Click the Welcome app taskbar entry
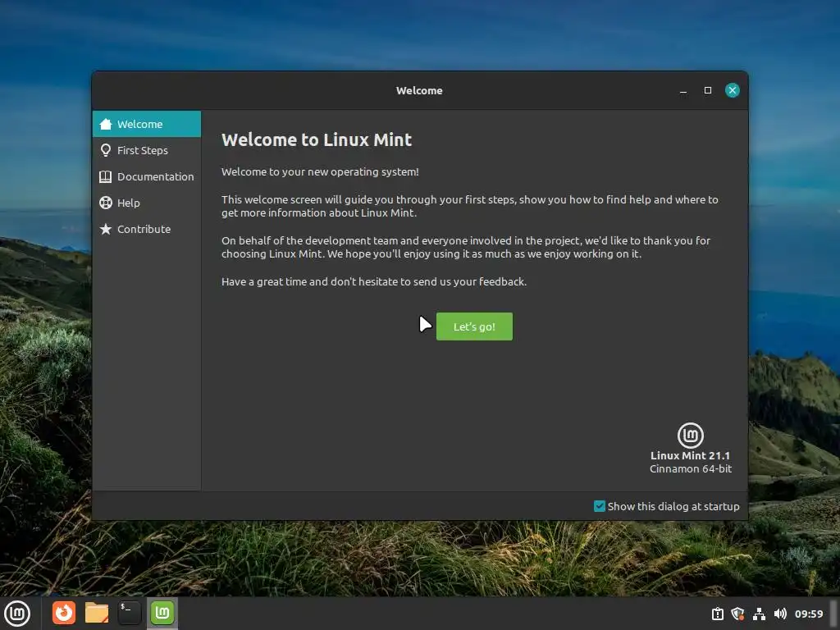840x630 pixels. (162, 613)
